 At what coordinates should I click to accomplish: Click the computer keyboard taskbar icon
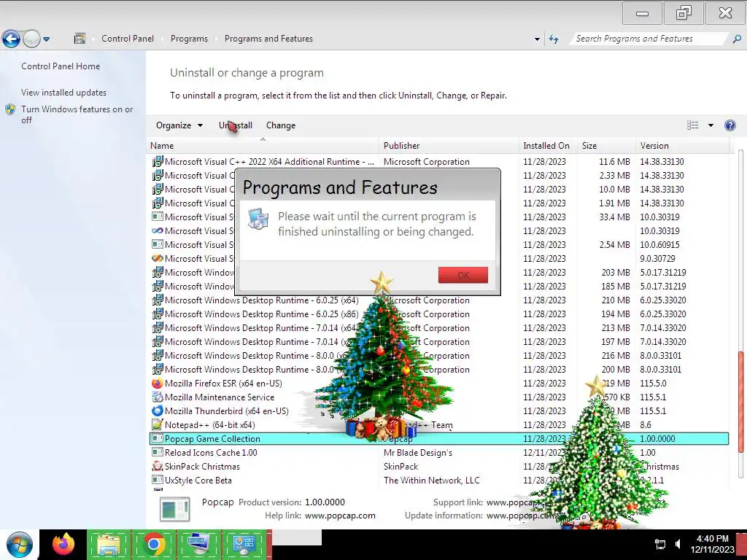tap(198, 545)
